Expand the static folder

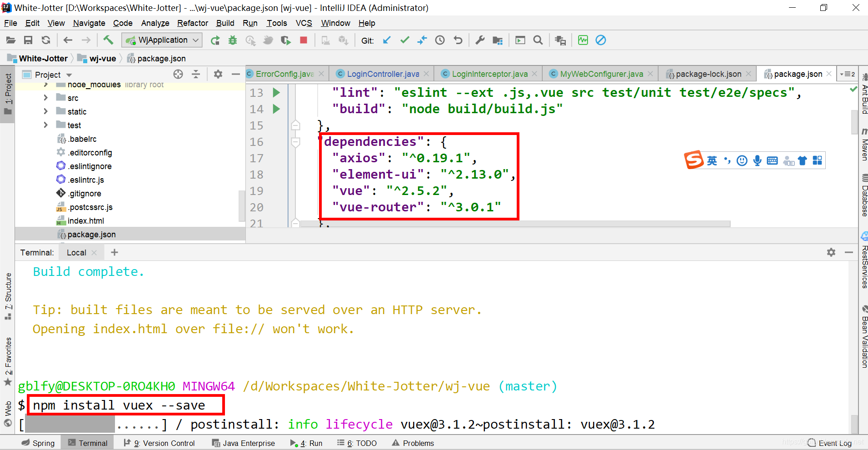point(45,111)
